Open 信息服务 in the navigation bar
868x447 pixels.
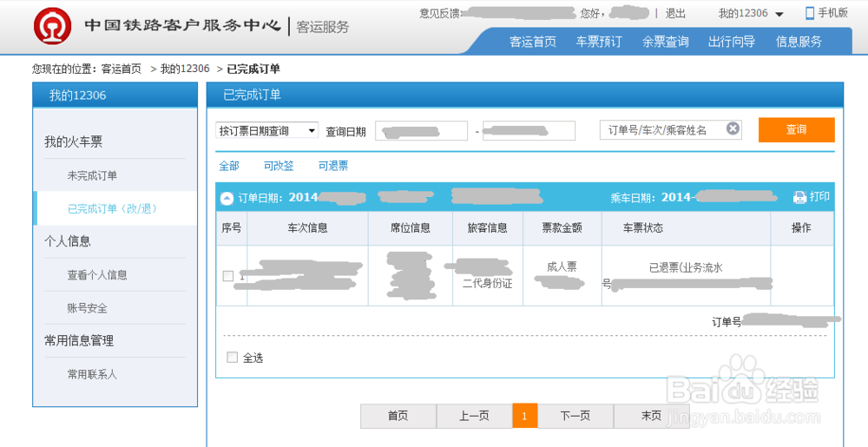(x=799, y=42)
